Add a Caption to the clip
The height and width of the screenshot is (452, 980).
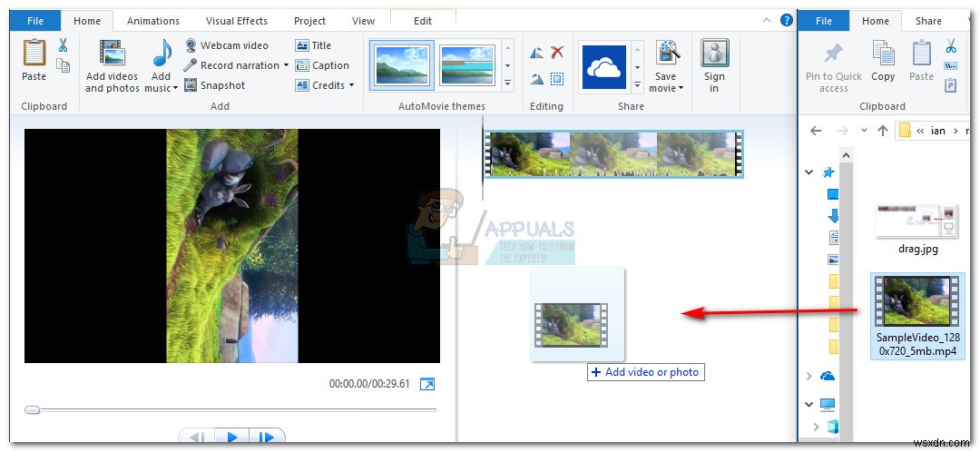click(322, 65)
